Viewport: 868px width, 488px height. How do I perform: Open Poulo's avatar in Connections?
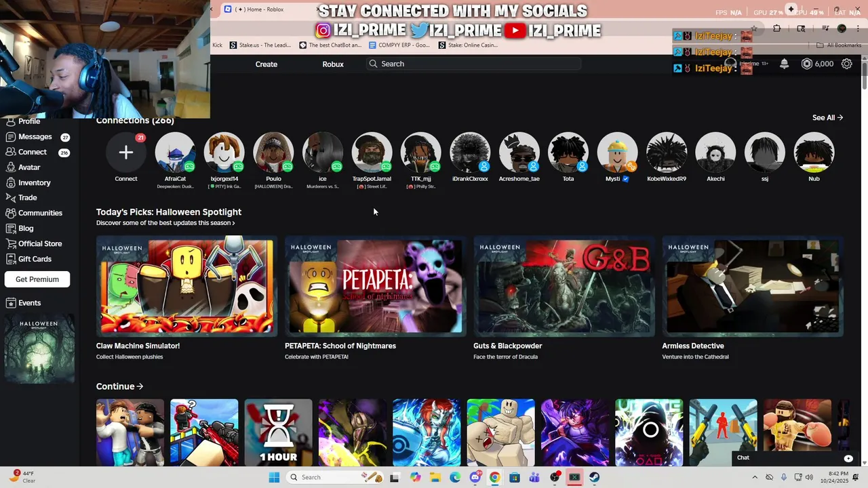(x=273, y=152)
